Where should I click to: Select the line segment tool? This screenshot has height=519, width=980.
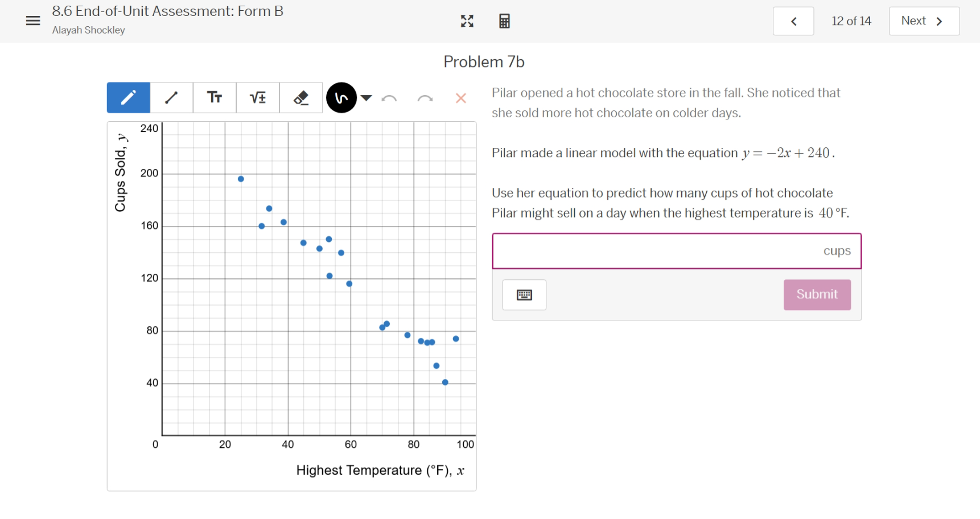171,97
